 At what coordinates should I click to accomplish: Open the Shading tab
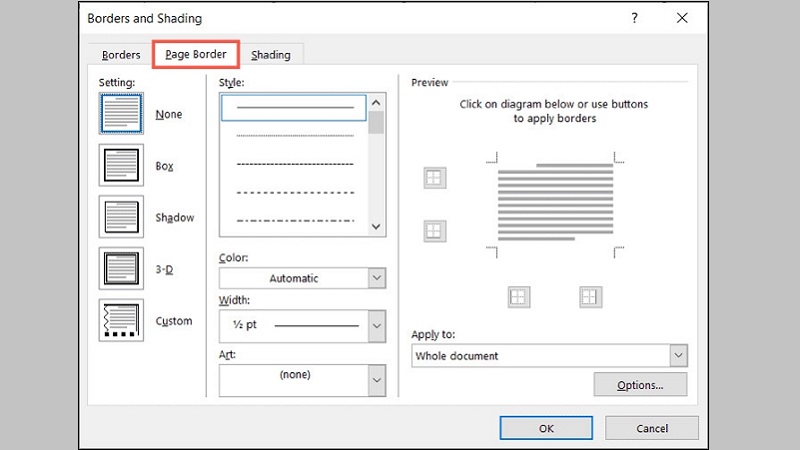point(271,55)
